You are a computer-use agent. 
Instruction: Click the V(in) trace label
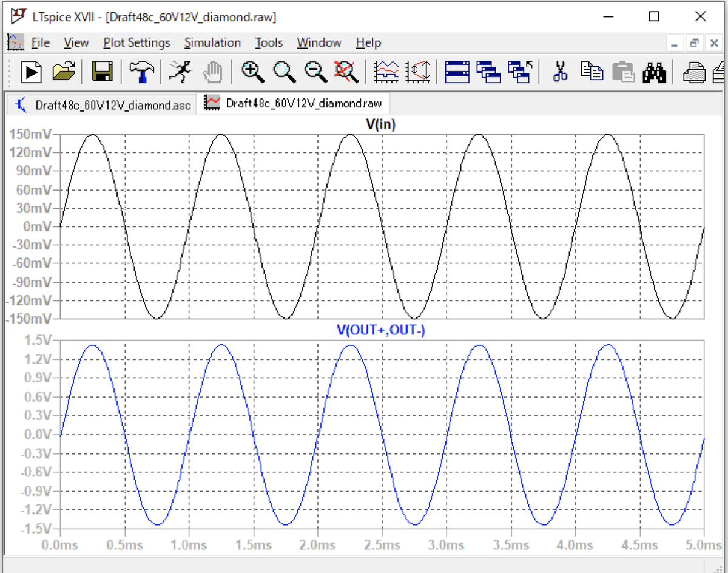(381, 124)
